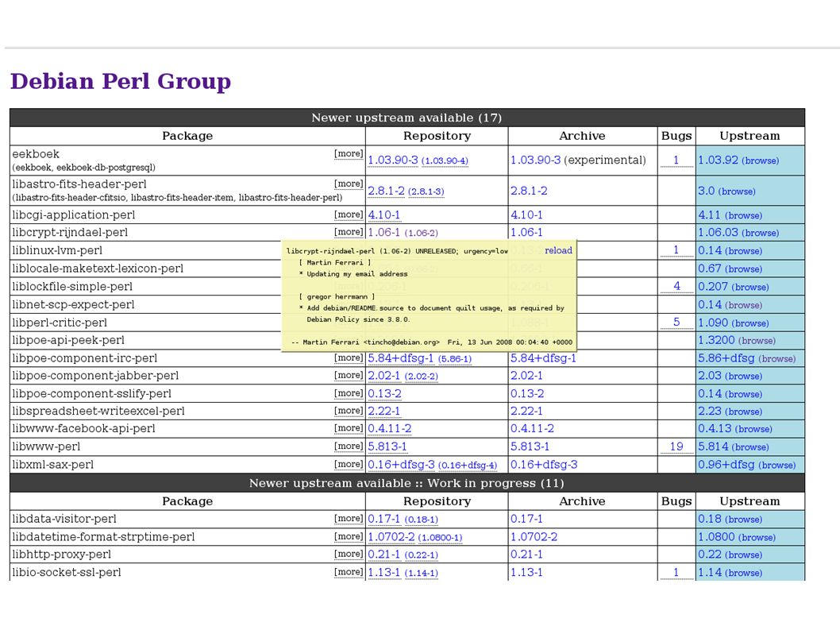Open libcgi-application-perl archive version 4.10-1
The image size is (840, 630).
526,215
